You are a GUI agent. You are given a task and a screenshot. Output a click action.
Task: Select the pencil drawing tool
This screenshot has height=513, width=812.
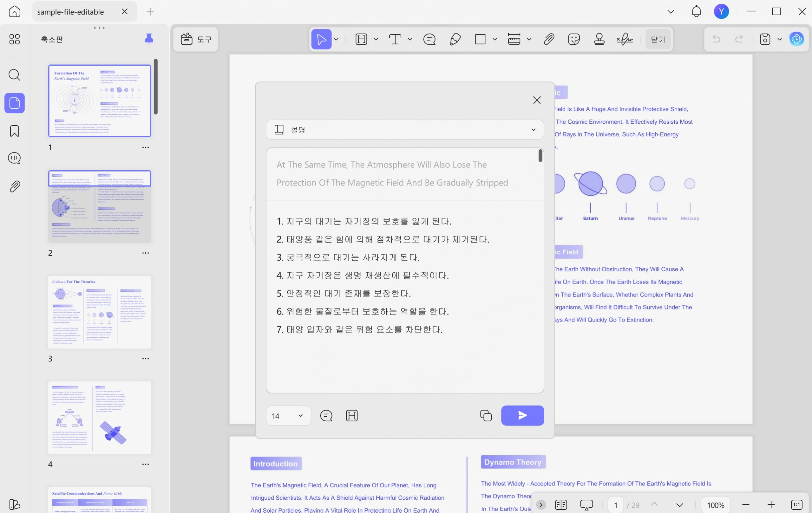(455, 39)
